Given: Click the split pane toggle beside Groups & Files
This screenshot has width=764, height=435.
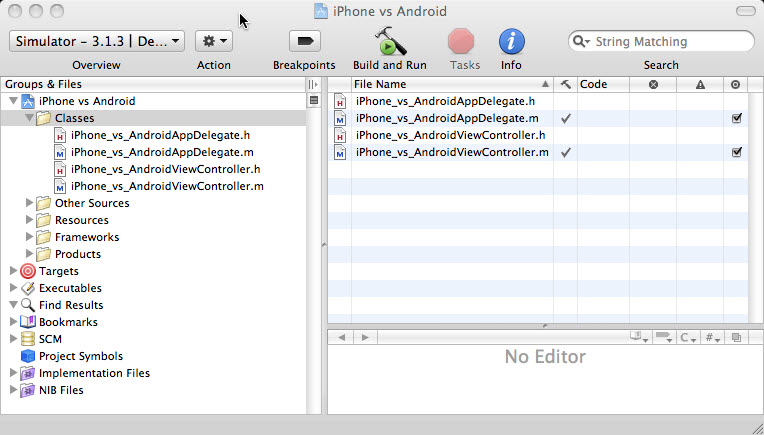Looking at the screenshot, I should tap(313, 84).
